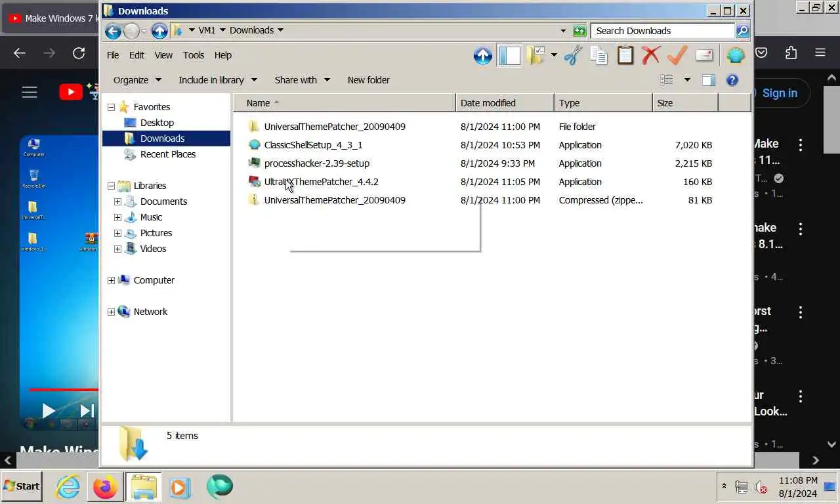
Task: Click Play on the YouTube video in Firefox
Action: tap(48, 411)
